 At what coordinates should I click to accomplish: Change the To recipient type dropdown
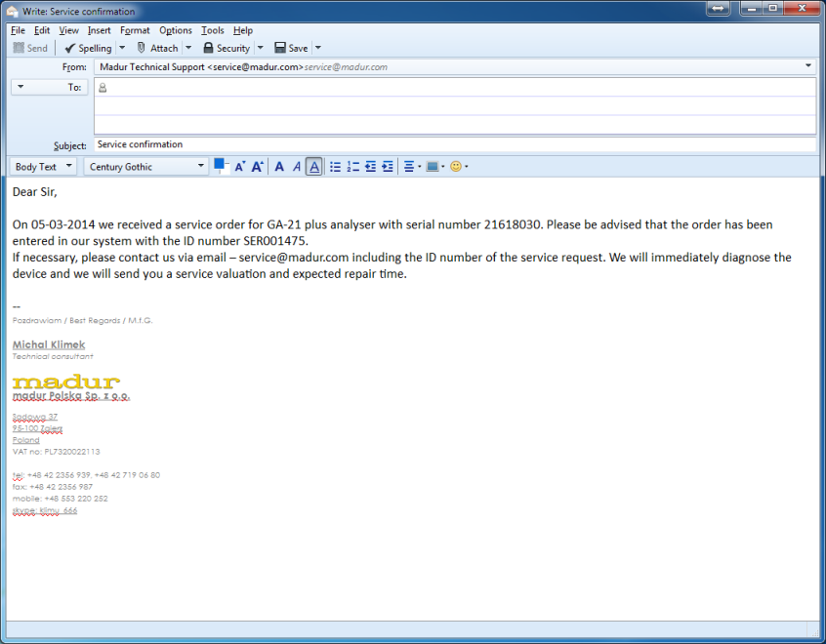coord(49,87)
